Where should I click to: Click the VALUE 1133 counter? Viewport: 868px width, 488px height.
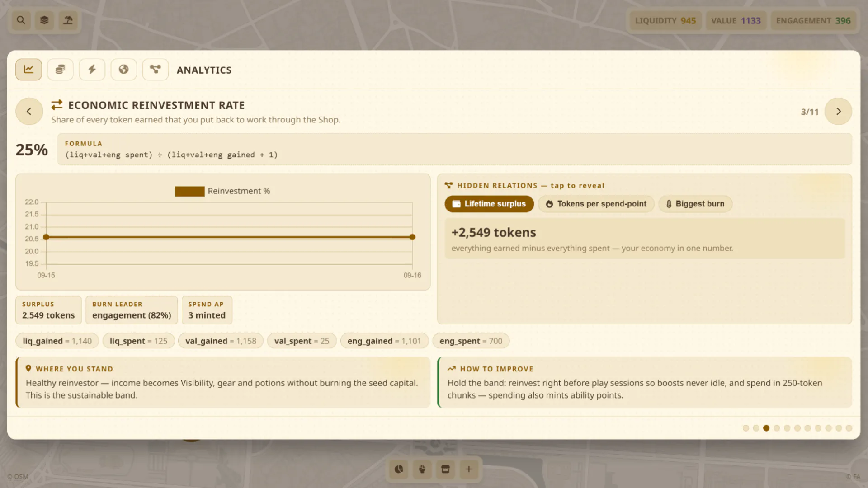(736, 21)
